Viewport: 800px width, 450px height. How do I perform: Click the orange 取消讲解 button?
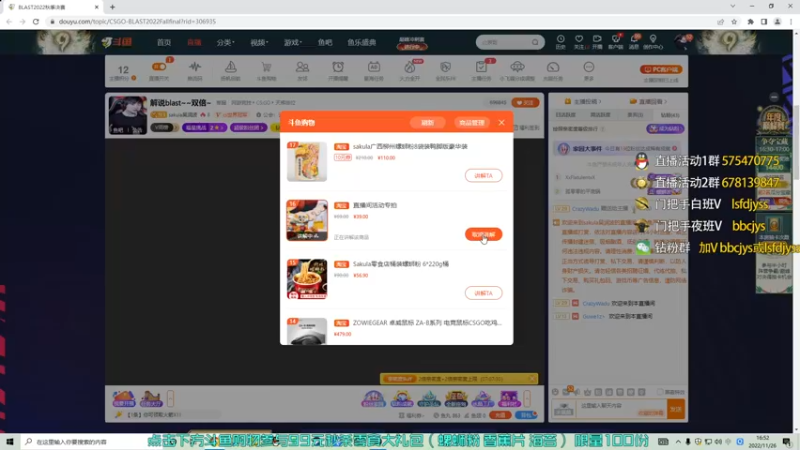click(x=483, y=234)
